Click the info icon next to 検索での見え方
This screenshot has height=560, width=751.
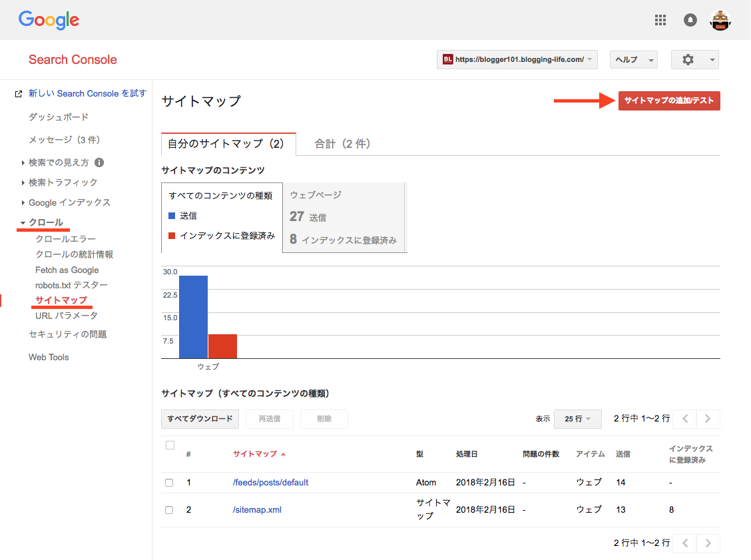coord(99,162)
